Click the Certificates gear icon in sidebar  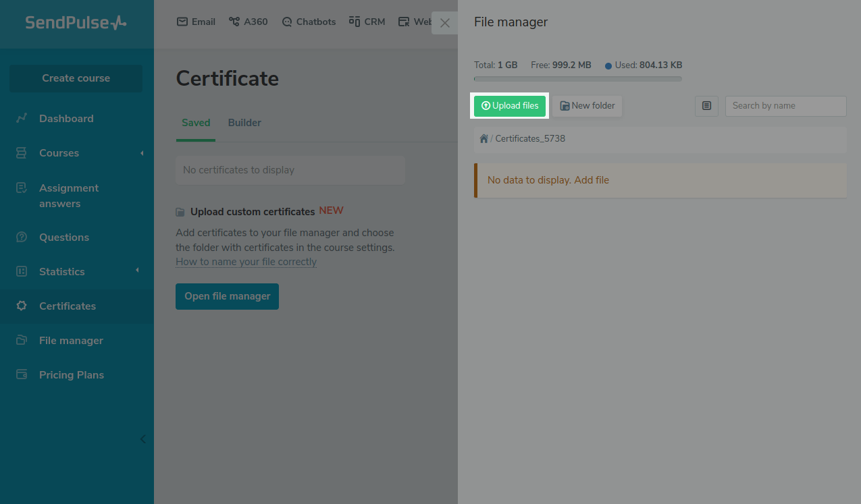pyautogui.click(x=22, y=306)
